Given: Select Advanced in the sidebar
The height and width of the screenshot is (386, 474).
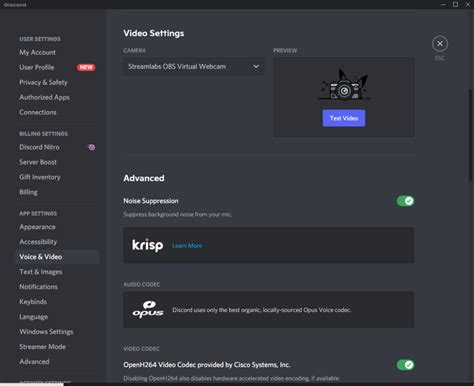Looking at the screenshot, I should pos(34,362).
